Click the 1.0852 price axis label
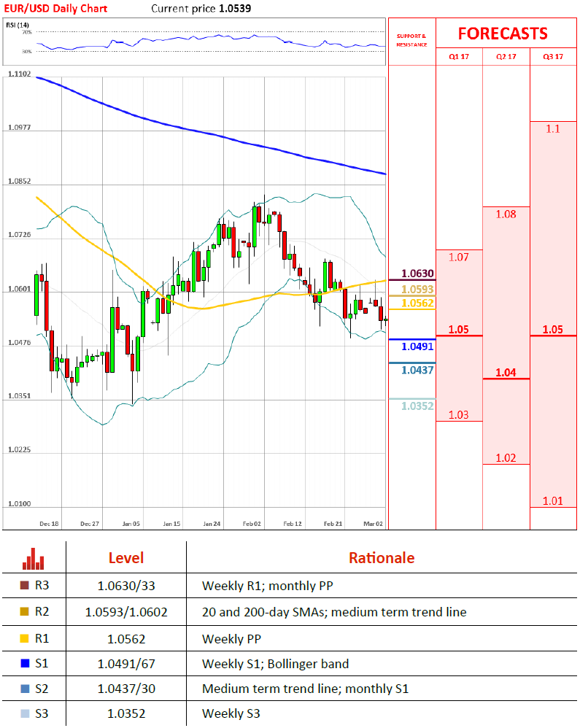580x728 pixels. tap(20, 181)
